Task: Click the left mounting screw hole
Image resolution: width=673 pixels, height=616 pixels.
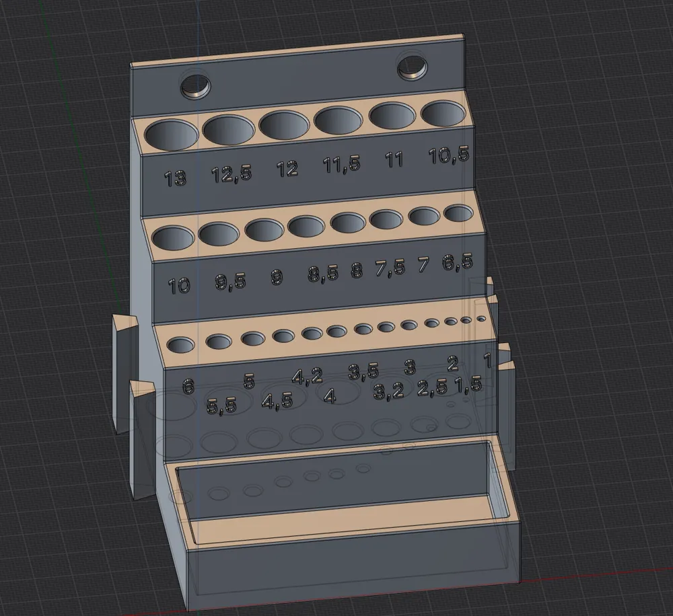Action: pos(195,86)
